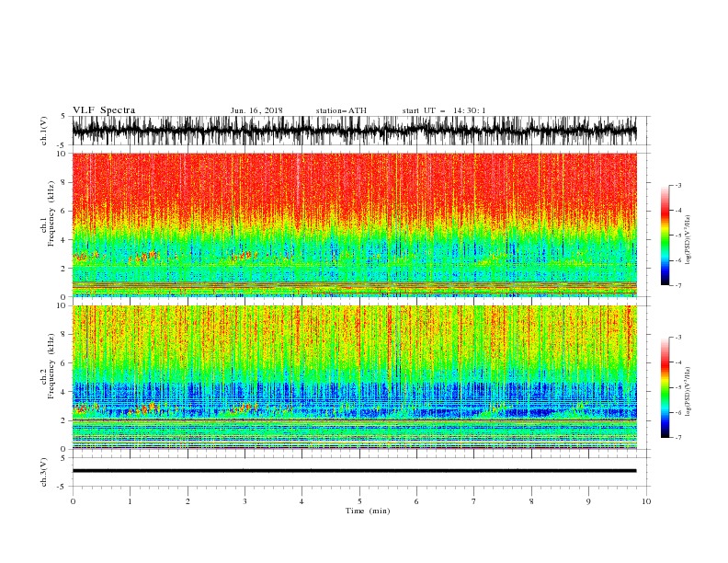Screen dimensions: 728x563
Task: Click time axis tick label "2"
Action: pos(188,501)
